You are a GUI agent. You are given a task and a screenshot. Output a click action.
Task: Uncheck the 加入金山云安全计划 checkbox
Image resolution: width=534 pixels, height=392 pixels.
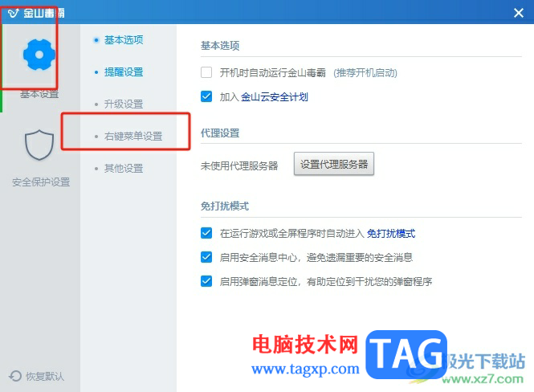[x=206, y=96]
